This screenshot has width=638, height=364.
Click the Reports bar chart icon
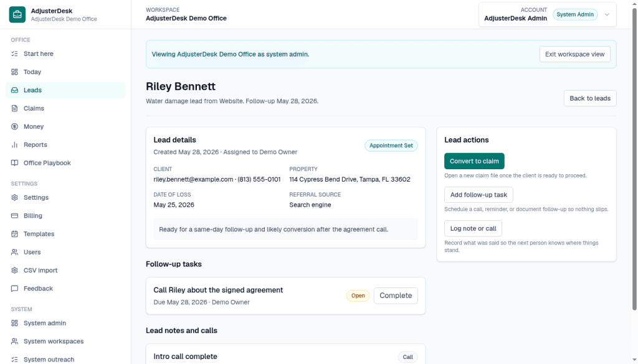[15, 144]
